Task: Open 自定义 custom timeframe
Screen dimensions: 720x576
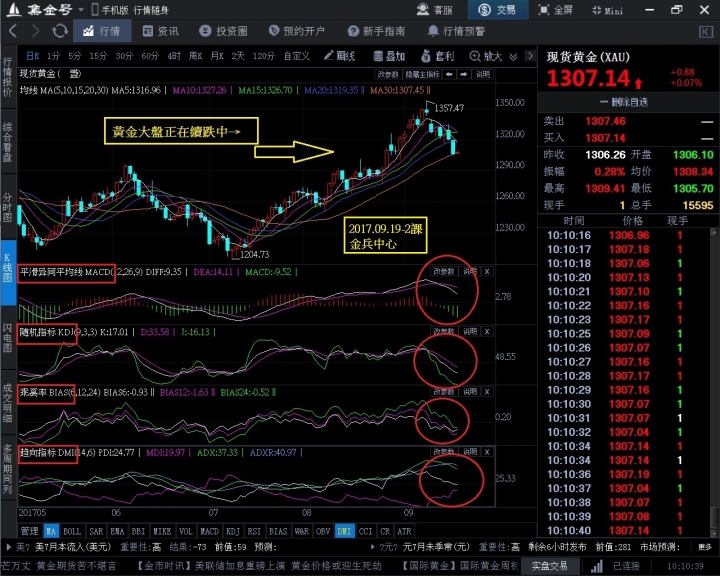Action: coord(297,56)
